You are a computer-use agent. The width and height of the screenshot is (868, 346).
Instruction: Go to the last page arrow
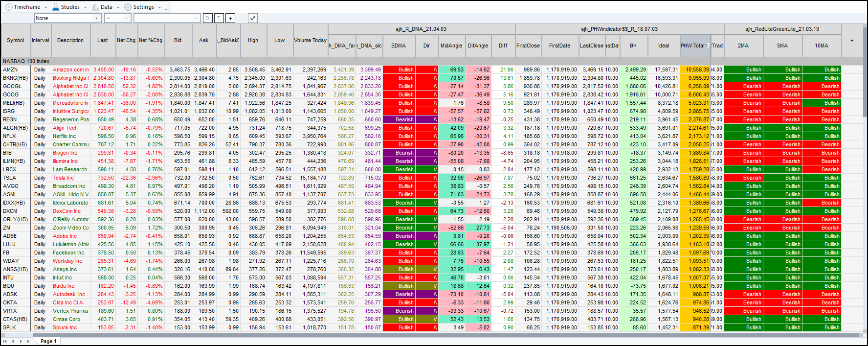(x=29, y=341)
